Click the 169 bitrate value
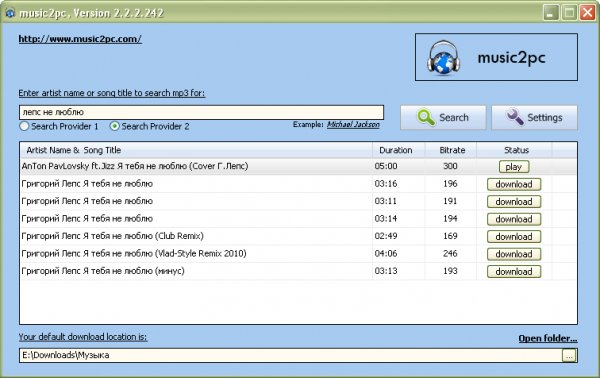 [x=450, y=236]
